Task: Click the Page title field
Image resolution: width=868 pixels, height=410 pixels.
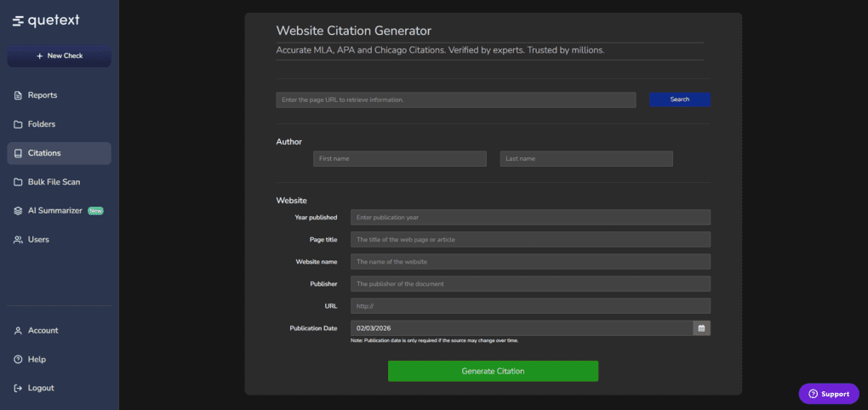Action: click(530, 240)
